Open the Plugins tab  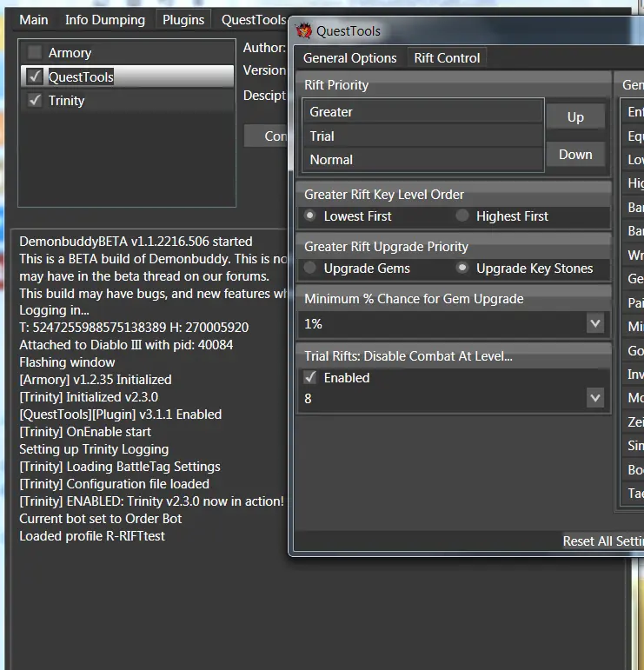click(183, 20)
